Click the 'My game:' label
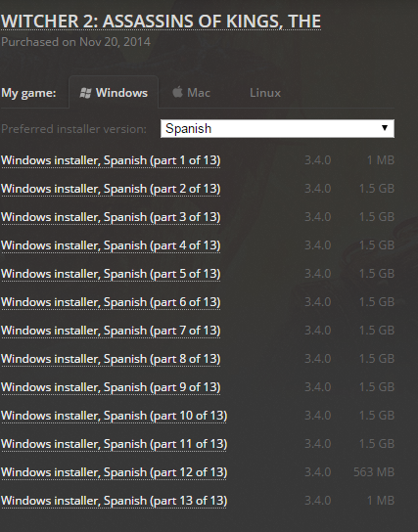Viewport: 418px width, 532px height. [x=28, y=93]
